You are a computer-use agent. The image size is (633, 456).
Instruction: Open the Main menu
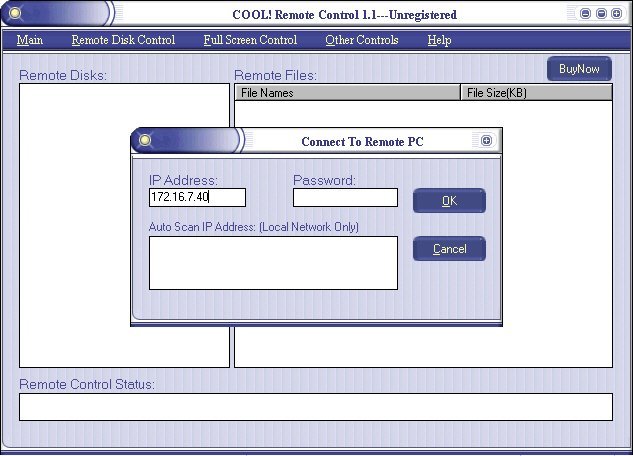click(x=29, y=40)
